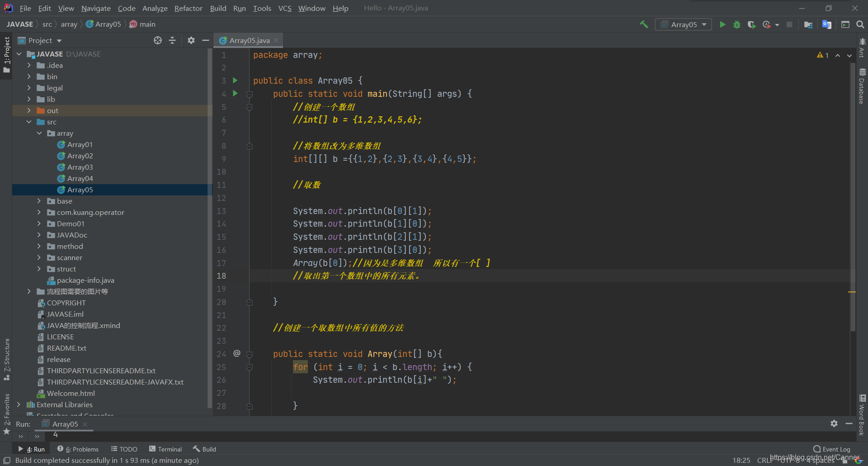Open Run panel settings gear
This screenshot has width=868, height=466.
point(834,423)
